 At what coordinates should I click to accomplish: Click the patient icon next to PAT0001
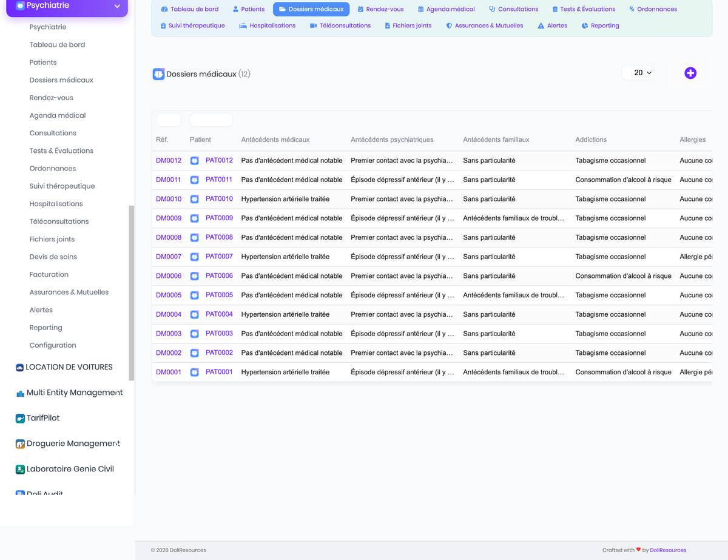(x=195, y=373)
